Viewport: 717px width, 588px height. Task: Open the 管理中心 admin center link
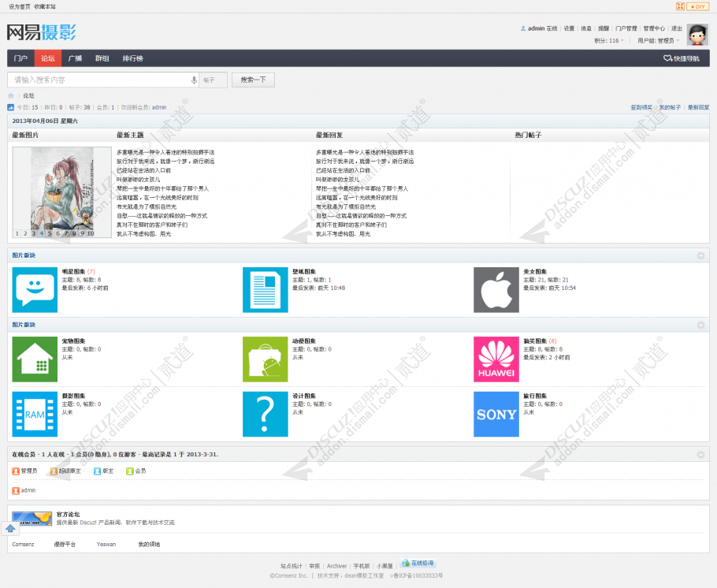654,28
